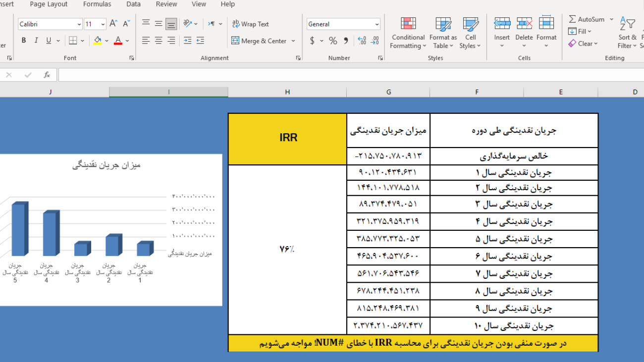Open borders dropdown arrow
The width and height of the screenshot is (644, 362).
click(x=82, y=41)
